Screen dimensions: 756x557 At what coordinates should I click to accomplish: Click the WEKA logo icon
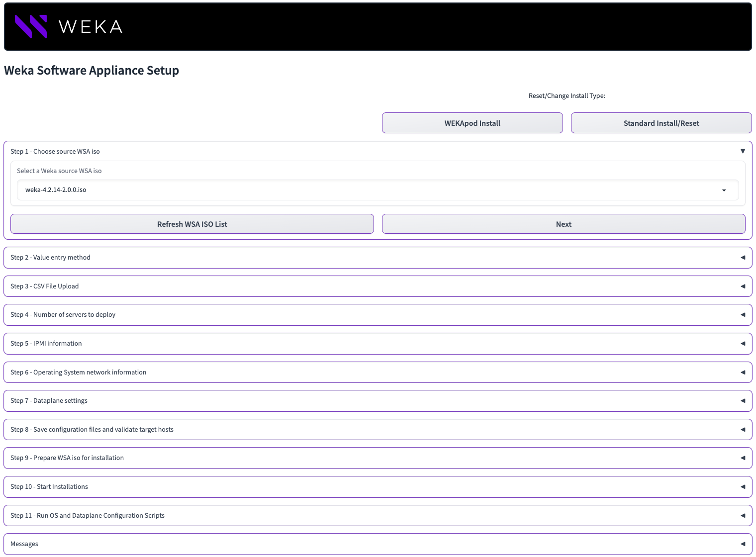31,26
